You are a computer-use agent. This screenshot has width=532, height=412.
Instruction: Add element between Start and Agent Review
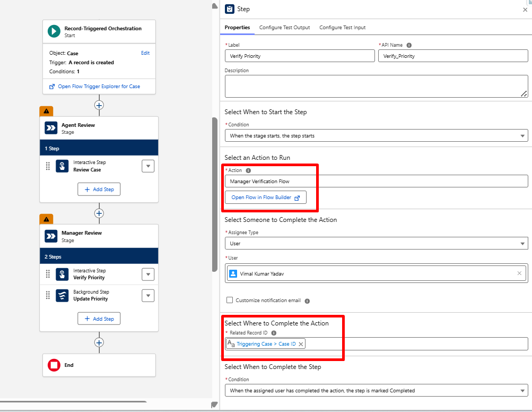[x=99, y=105]
